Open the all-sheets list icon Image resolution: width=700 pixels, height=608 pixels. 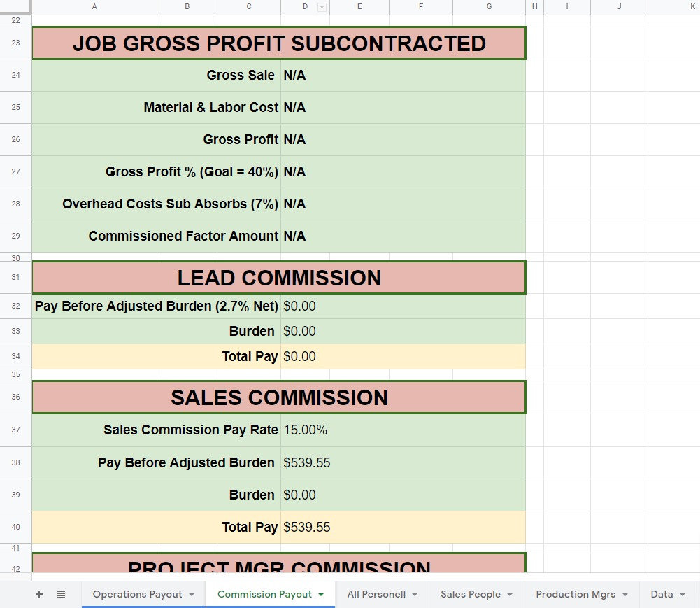[x=61, y=594]
